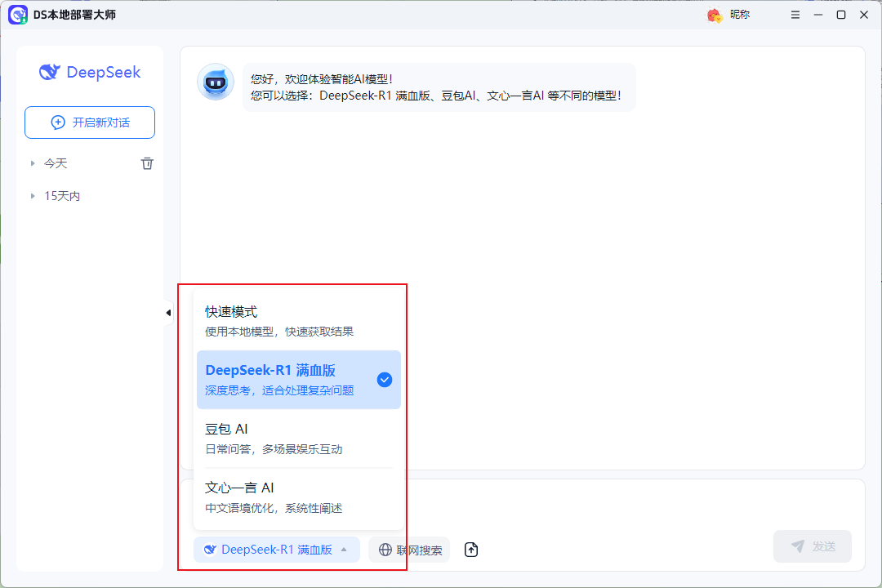Image resolution: width=882 pixels, height=588 pixels.
Task: Collapse the sidebar with the arrow handle
Action: [168, 312]
